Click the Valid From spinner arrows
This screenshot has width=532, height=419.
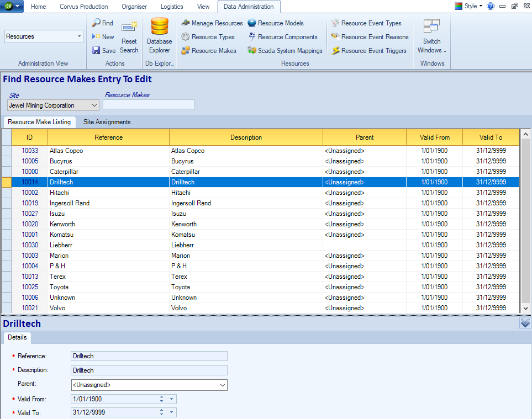(x=161, y=399)
